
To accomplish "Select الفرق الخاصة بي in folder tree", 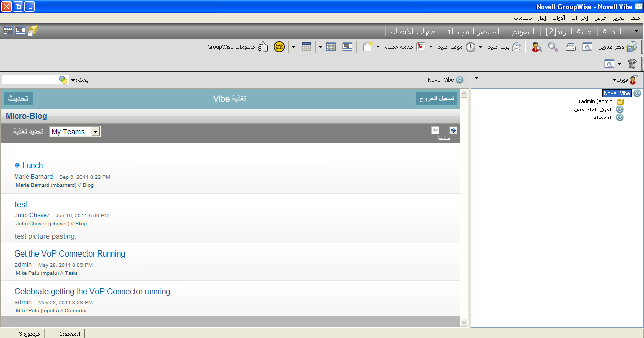I will tap(594, 109).
